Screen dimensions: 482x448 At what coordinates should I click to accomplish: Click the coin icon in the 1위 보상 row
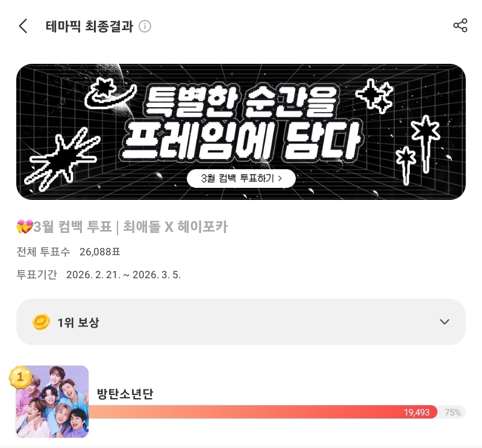40,322
